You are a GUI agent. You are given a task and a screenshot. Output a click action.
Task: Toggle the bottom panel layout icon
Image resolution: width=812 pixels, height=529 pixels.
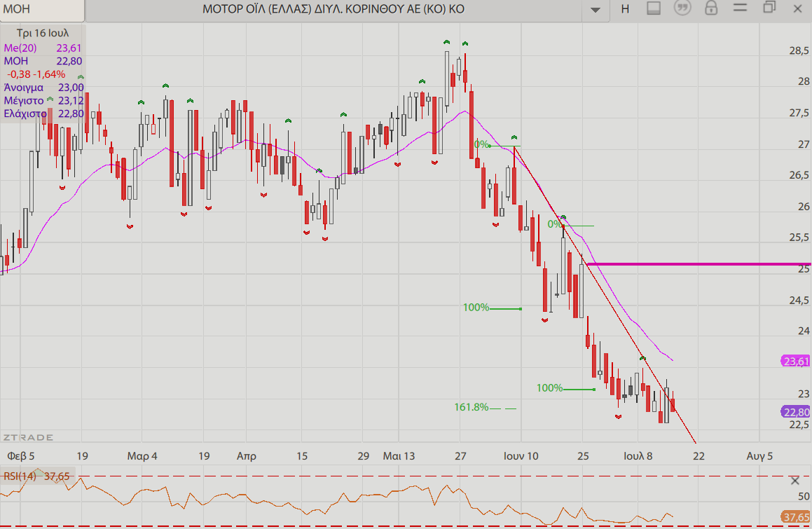pyautogui.click(x=654, y=8)
